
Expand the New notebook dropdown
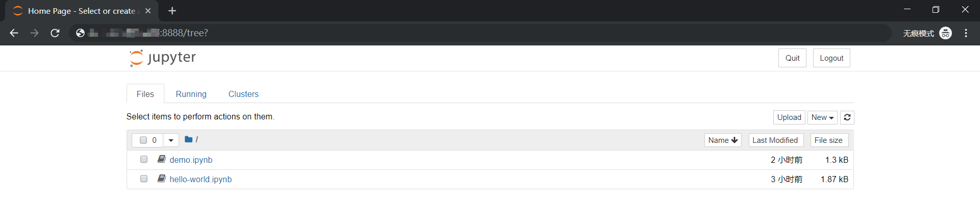pyautogui.click(x=822, y=117)
